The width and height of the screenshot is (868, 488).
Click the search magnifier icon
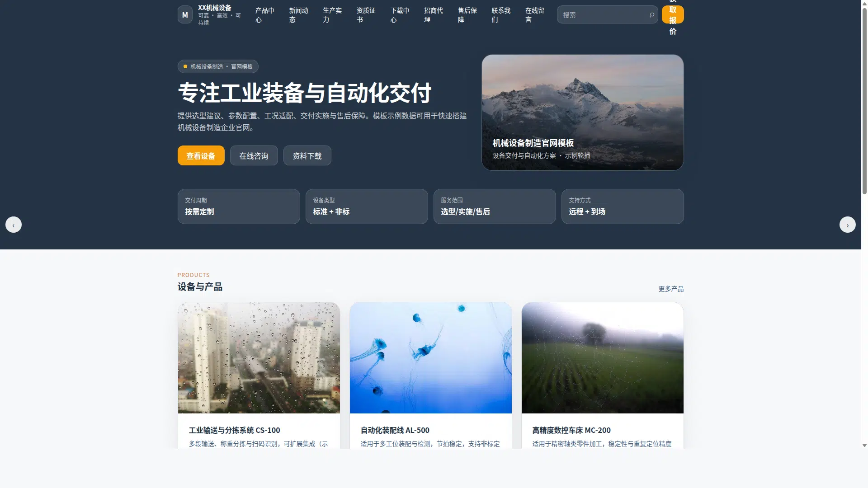[651, 15]
